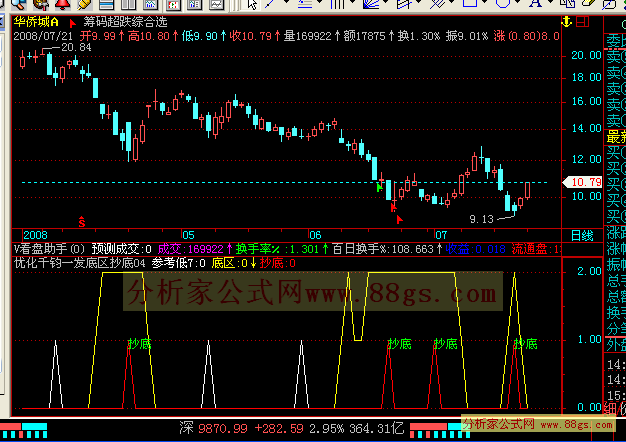Viewport: 626px width, 442px height.
Task: Pick the horizontal parallel lines drawing tool
Action: (305, 3)
